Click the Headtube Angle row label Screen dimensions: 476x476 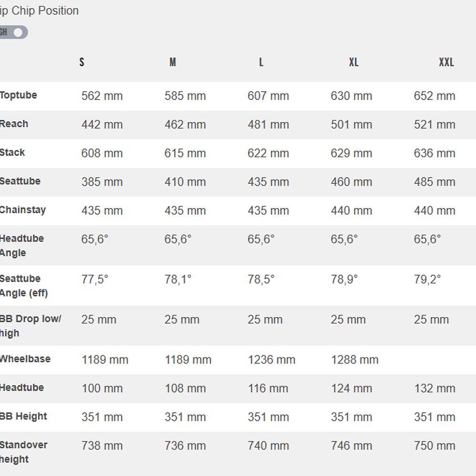tap(22, 245)
